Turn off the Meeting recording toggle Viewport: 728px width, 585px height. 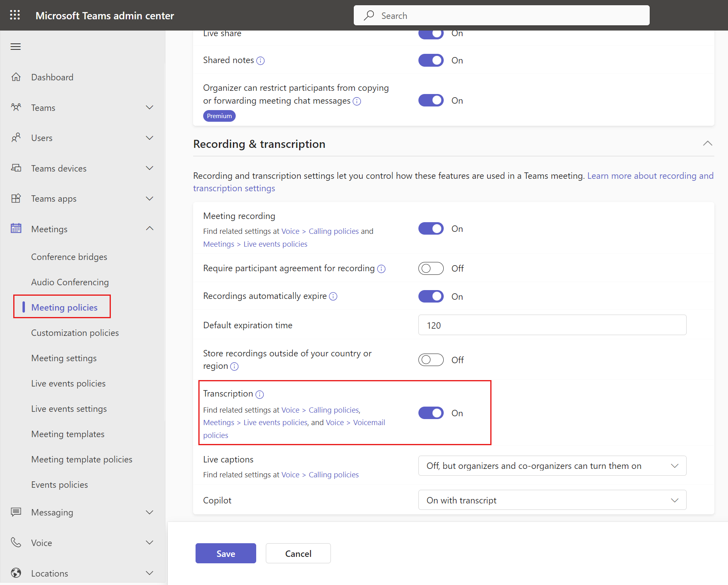click(431, 228)
